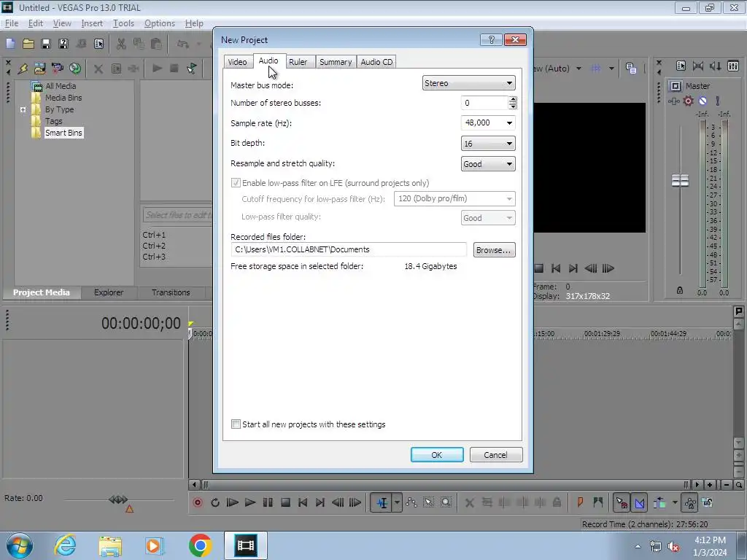Click the Pause button in the timeline transport

pyautogui.click(x=268, y=502)
